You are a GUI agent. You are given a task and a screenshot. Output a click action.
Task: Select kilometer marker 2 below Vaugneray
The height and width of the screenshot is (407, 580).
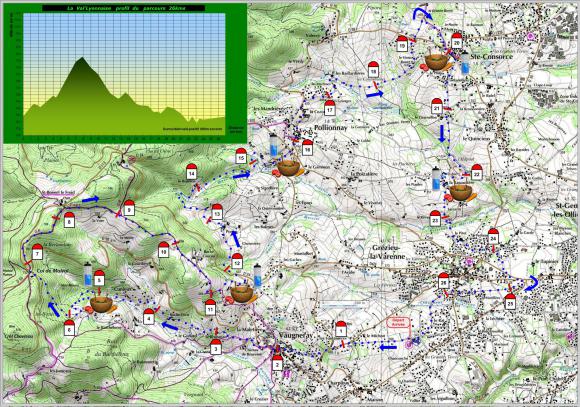(277, 363)
